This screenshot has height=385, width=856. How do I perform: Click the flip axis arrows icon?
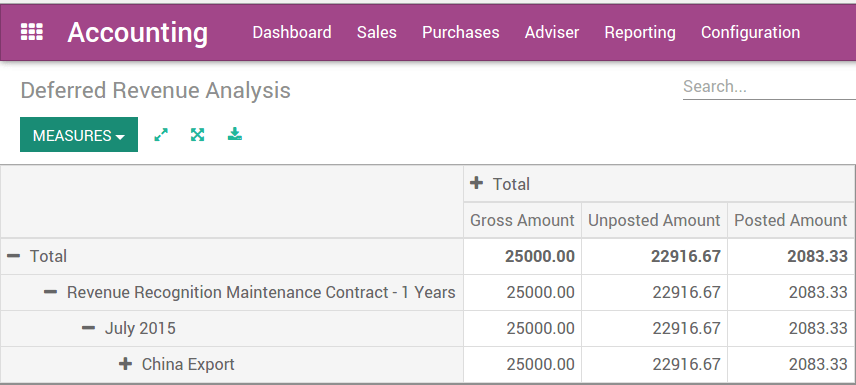tap(161, 134)
